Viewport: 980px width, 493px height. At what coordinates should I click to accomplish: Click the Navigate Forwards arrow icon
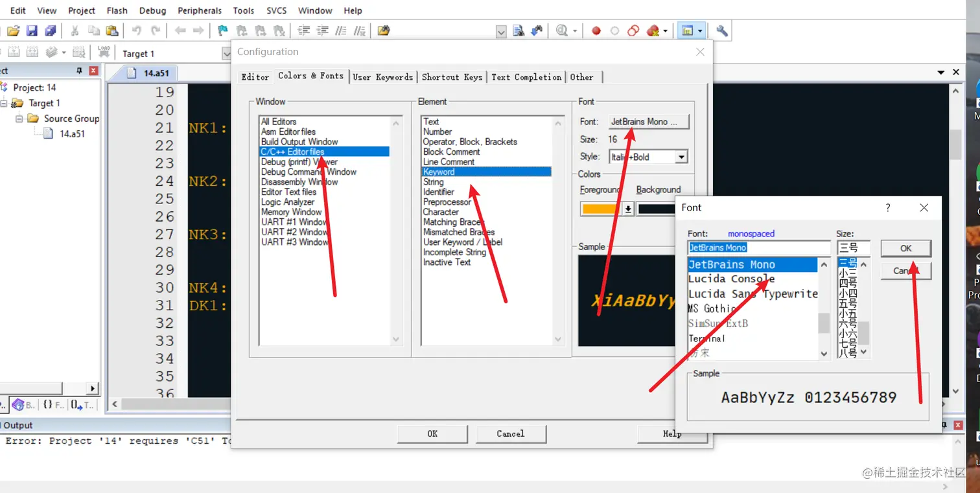pos(198,30)
